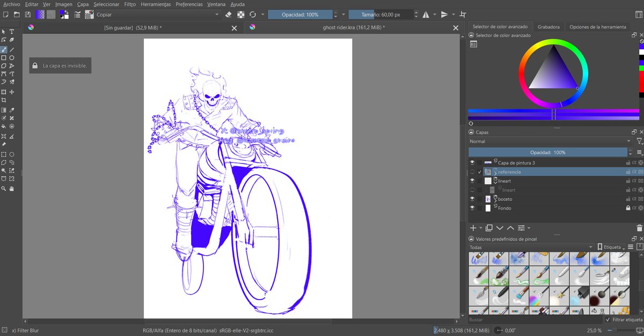Image resolution: width=644 pixels, height=336 pixels.
Task: Select the Freehand Brush tool
Action: click(x=4, y=49)
